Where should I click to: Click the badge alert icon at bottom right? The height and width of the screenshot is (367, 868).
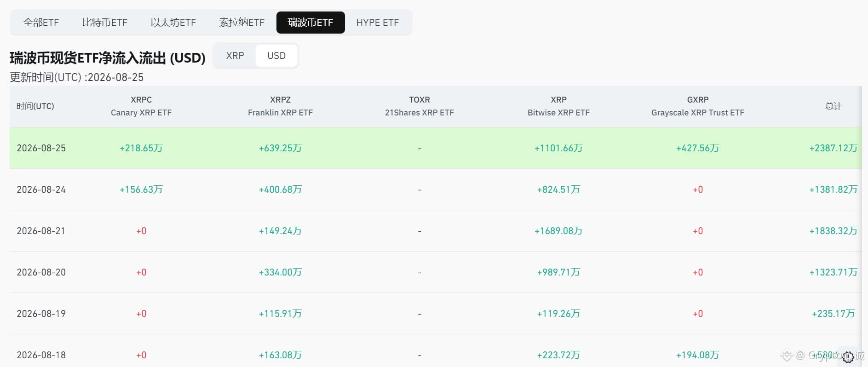848,357
